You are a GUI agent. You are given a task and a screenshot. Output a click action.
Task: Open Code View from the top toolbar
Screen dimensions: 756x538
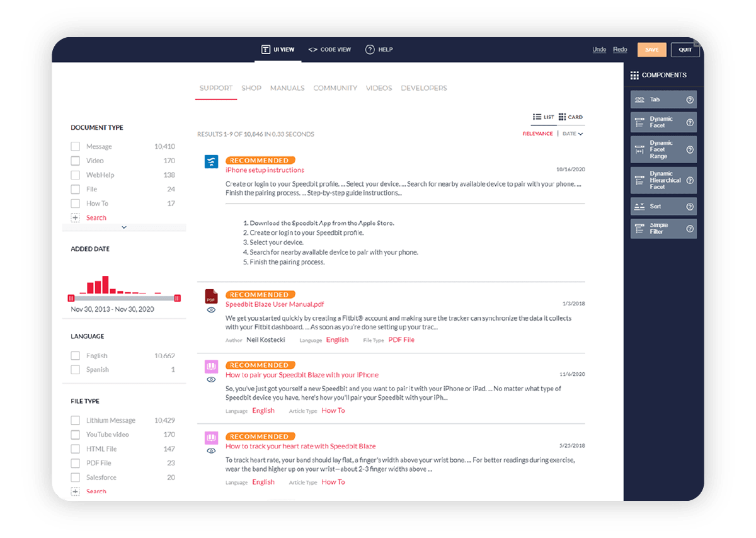(329, 49)
